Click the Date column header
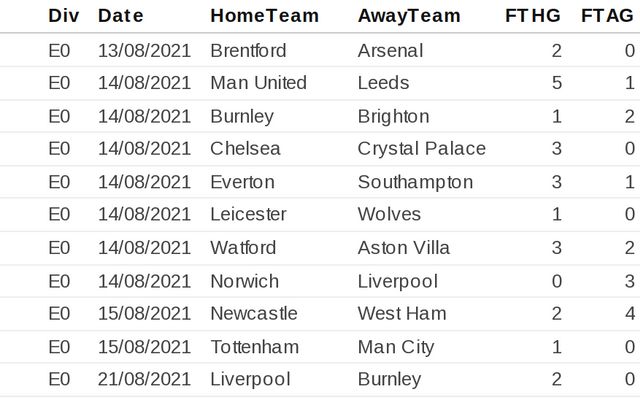640x400 pixels. coord(121,16)
